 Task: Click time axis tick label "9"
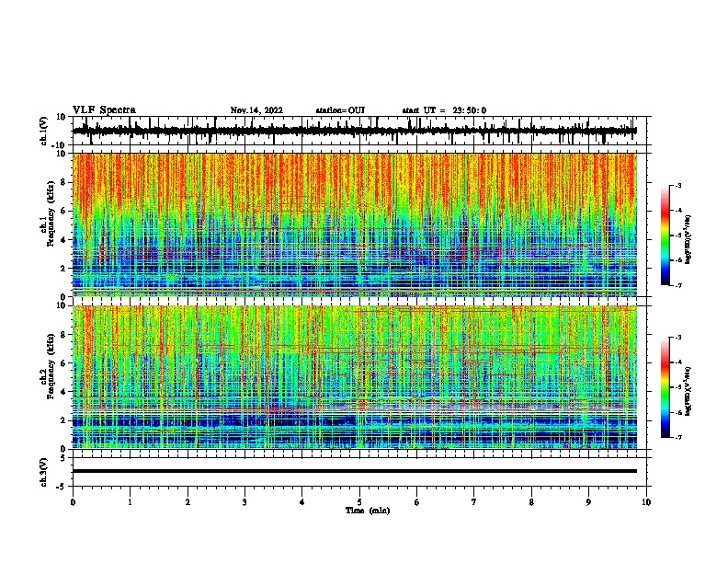[588, 502]
